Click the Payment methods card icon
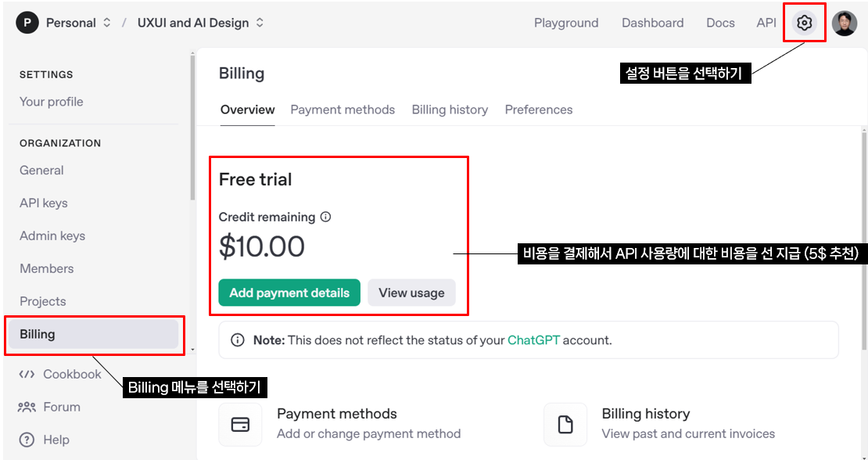The width and height of the screenshot is (868, 460). 240,425
